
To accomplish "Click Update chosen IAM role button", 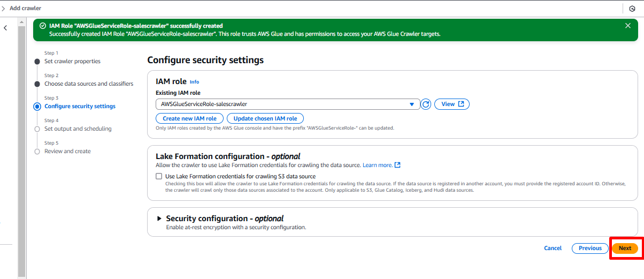I will [x=265, y=118].
